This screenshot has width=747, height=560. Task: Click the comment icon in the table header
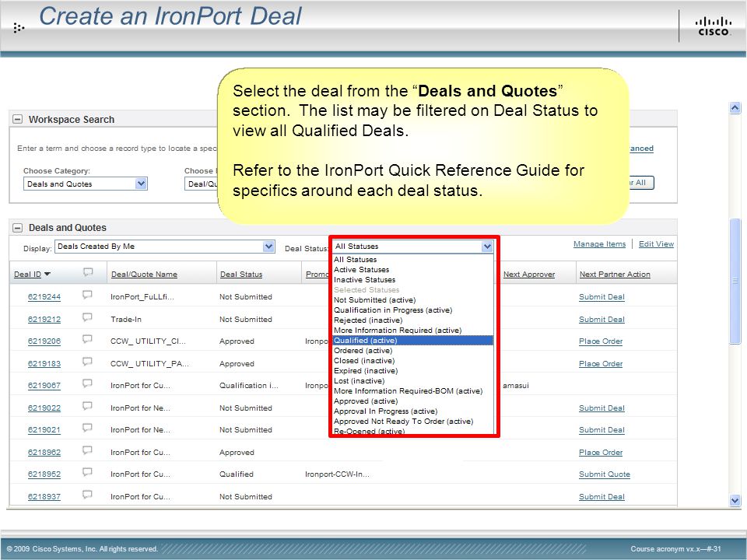click(x=88, y=272)
